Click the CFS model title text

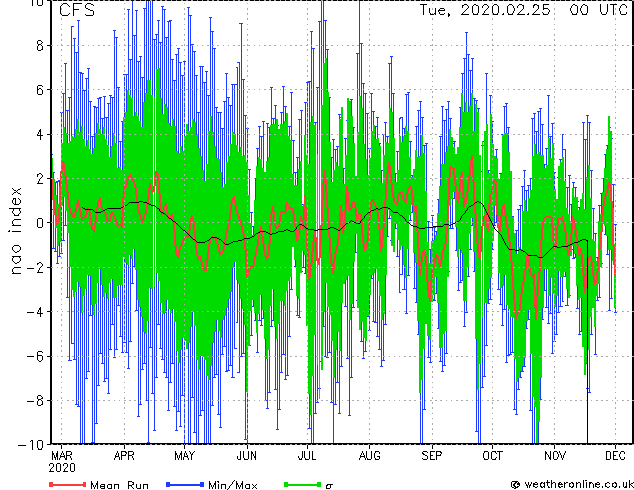pos(77,10)
